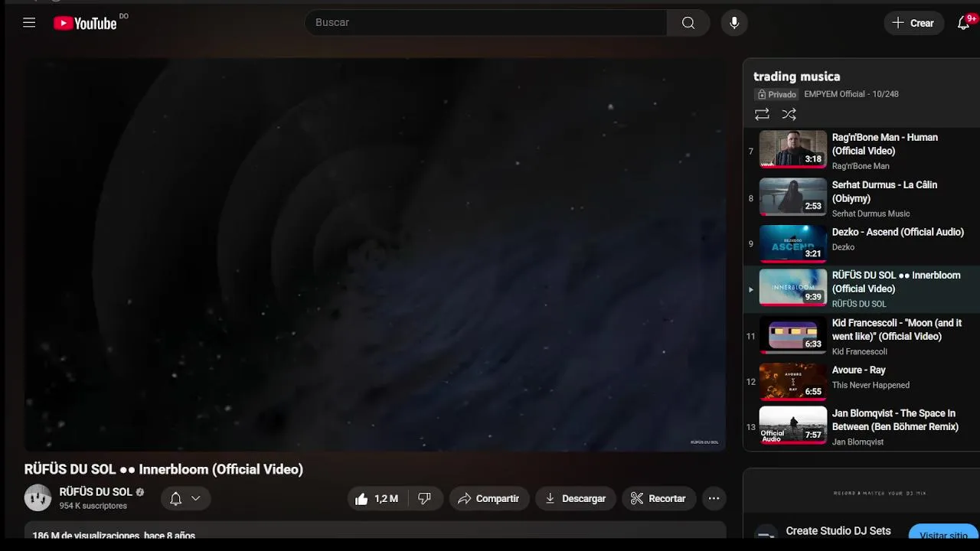980x551 pixels.
Task: Open the hamburger guide menu
Action: click(29, 23)
